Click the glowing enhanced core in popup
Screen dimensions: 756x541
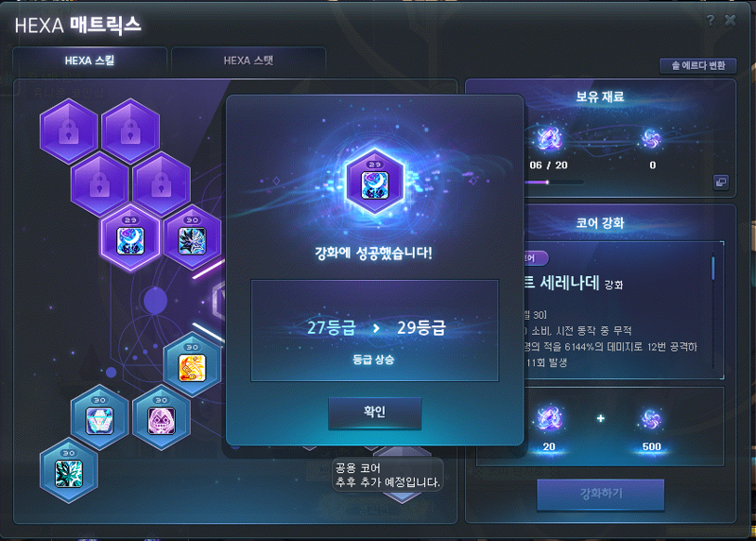click(x=374, y=183)
